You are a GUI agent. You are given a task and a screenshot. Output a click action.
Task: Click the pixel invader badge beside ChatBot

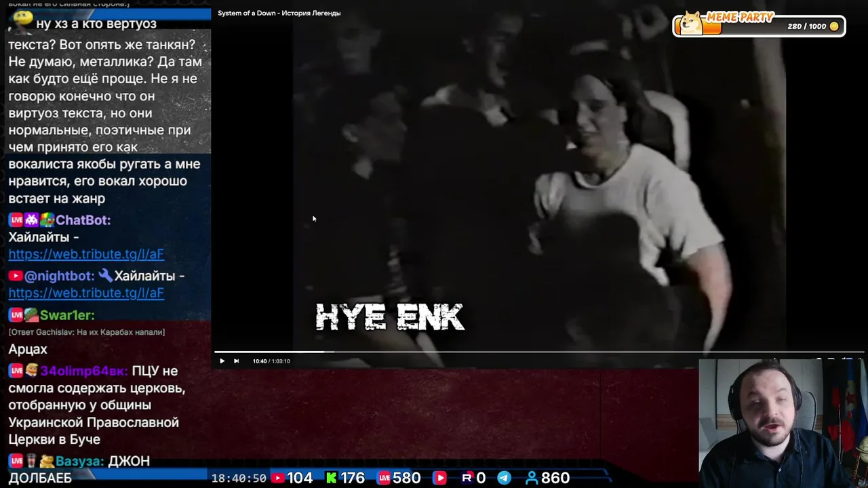[x=31, y=220]
